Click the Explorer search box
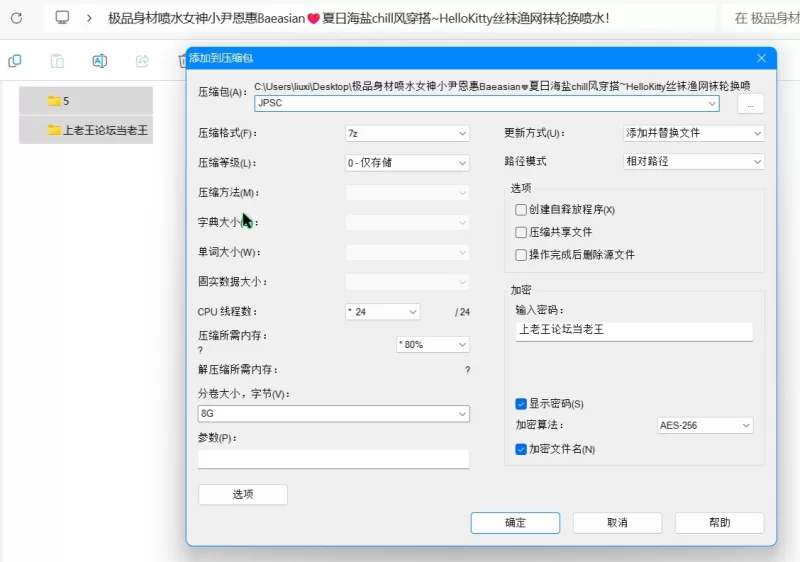 pyautogui.click(x=763, y=18)
